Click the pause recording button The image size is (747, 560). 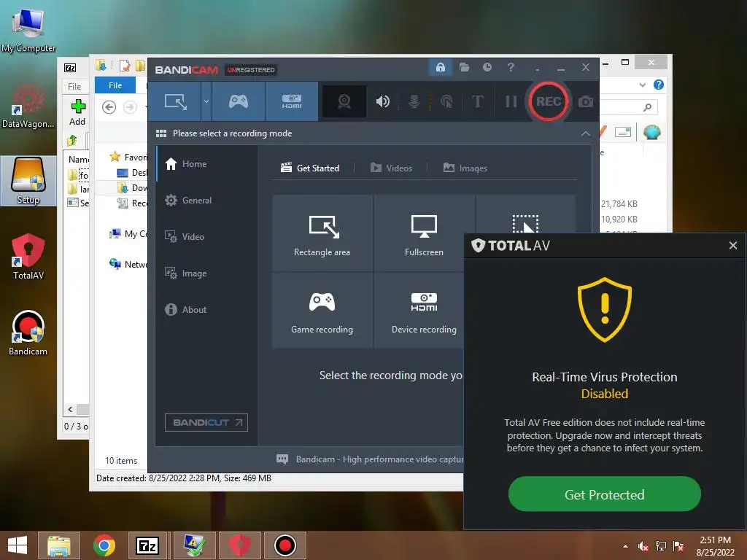point(511,101)
